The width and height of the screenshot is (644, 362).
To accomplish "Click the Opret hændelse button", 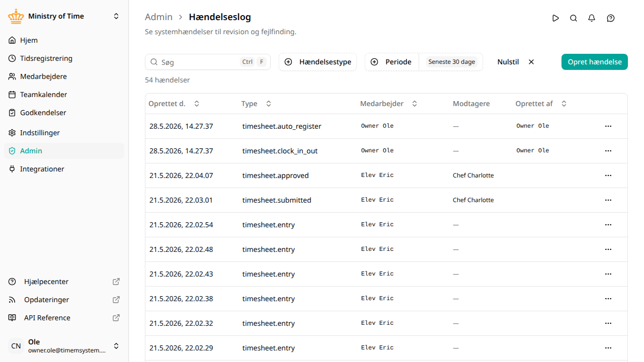I will (595, 62).
